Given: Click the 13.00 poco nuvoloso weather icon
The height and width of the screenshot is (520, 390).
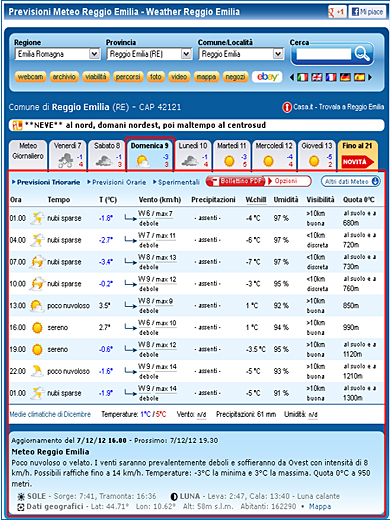Looking at the screenshot, I should coord(37,306).
